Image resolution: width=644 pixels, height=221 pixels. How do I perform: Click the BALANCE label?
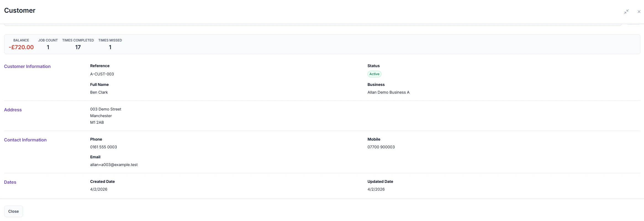tap(21, 40)
